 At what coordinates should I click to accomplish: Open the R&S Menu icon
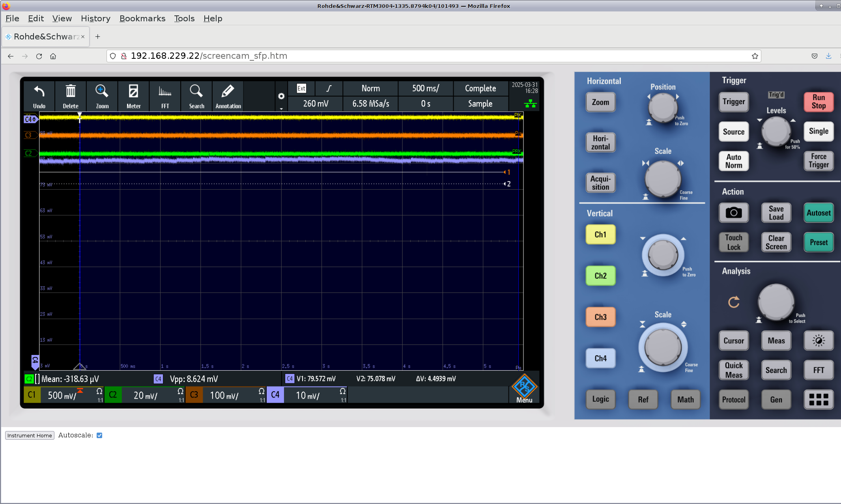click(524, 389)
